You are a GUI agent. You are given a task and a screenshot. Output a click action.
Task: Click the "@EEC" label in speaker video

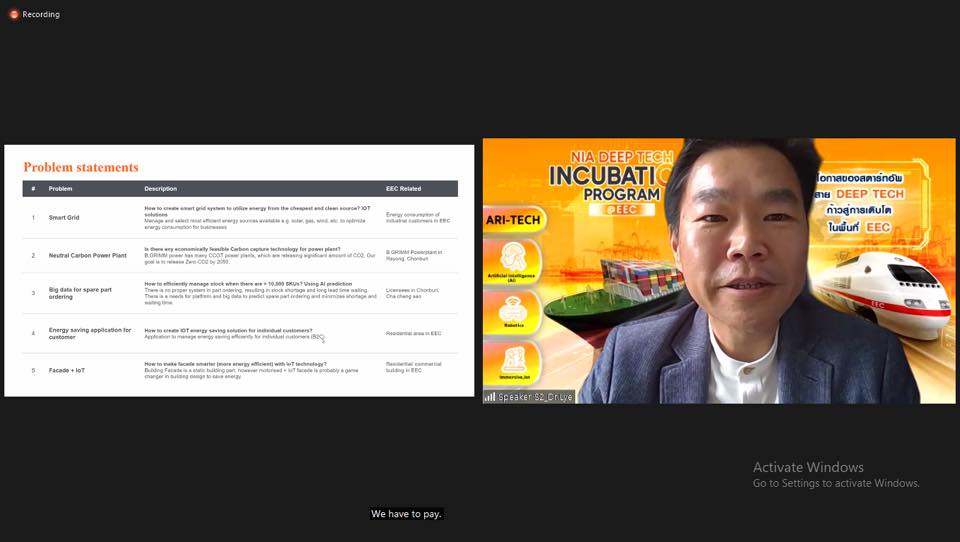[622, 209]
